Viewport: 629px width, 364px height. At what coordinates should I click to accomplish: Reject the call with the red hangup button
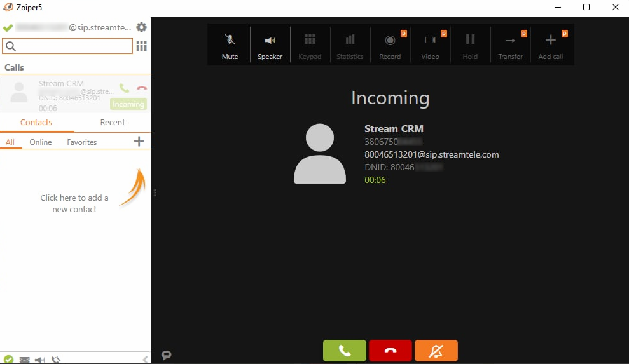click(x=391, y=351)
